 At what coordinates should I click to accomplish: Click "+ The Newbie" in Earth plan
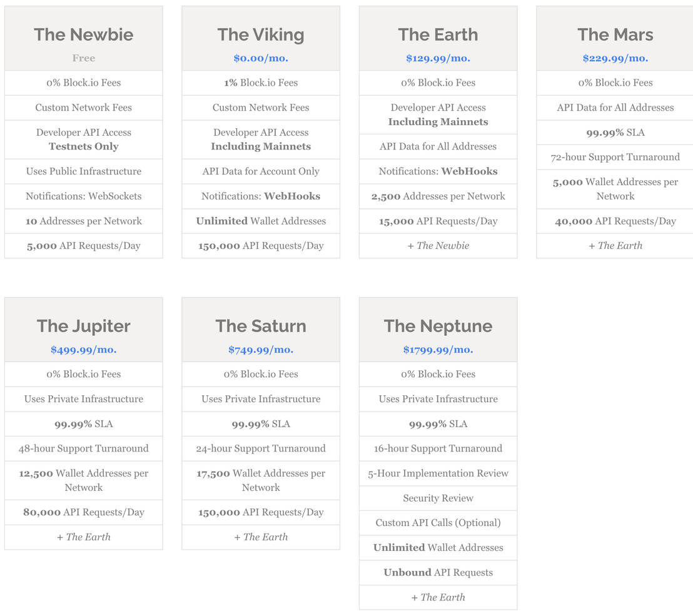[x=438, y=246]
